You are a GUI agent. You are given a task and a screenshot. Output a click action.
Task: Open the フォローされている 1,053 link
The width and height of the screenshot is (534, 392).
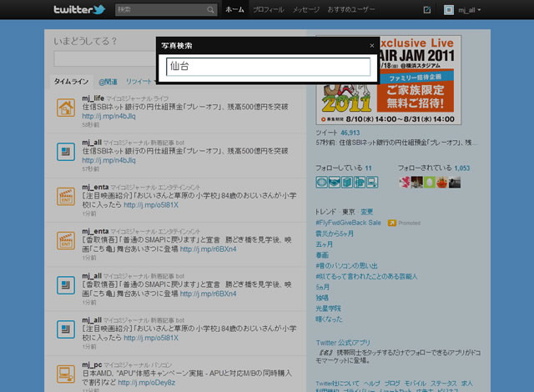(x=434, y=168)
